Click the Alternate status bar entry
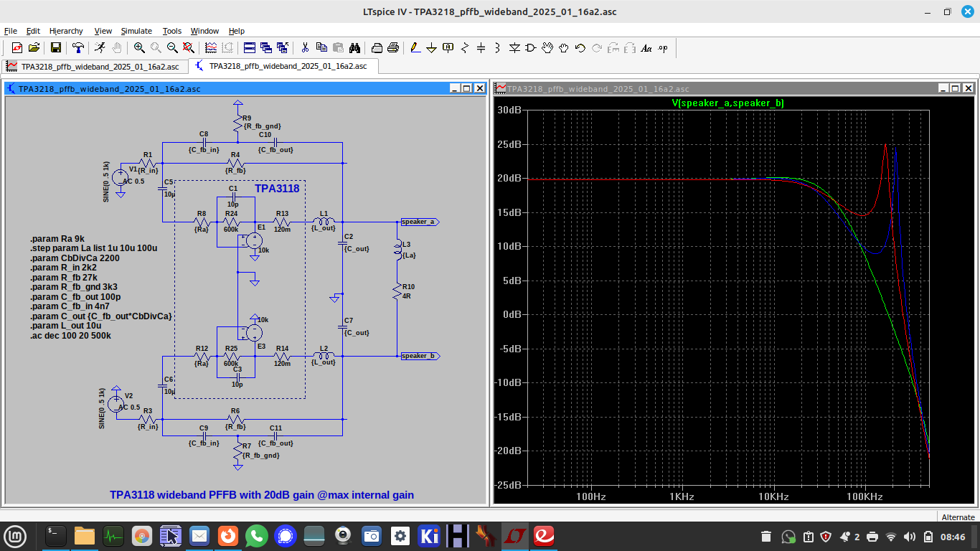The height and width of the screenshot is (551, 980). pos(958,517)
